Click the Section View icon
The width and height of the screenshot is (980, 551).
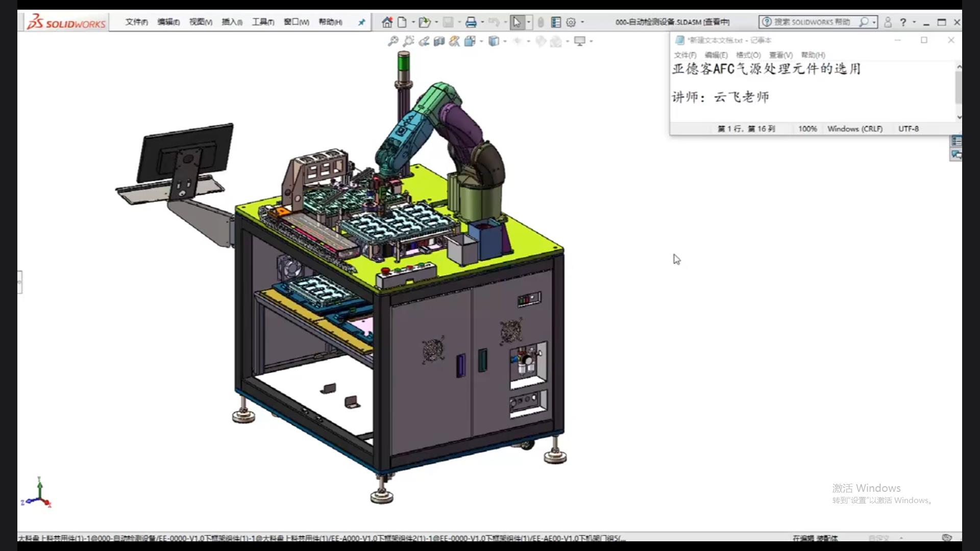(439, 41)
